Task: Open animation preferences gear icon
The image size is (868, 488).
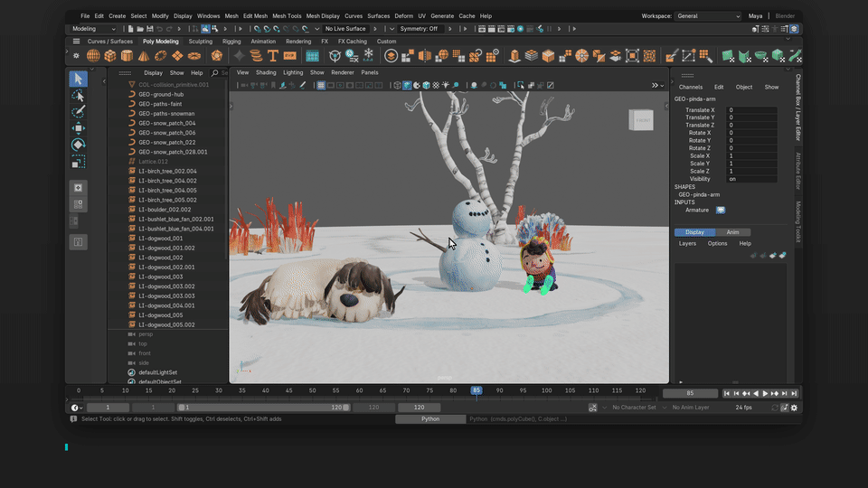Action: [x=795, y=408]
